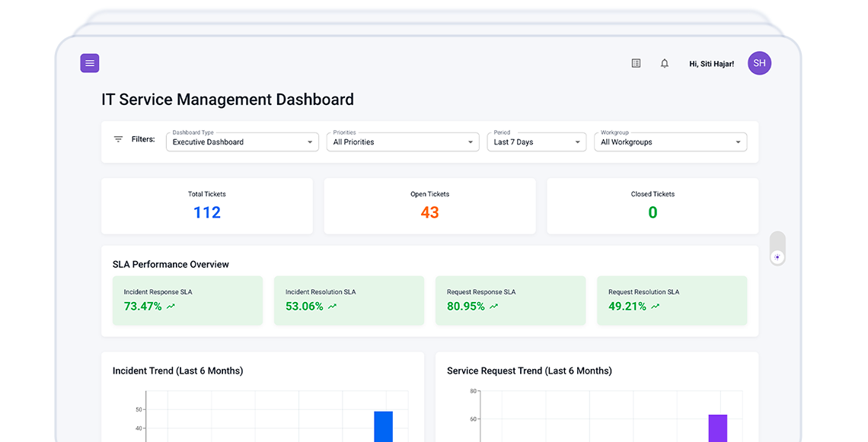Click the 'Service Request Trend (Last 6 Months)' title
The height and width of the screenshot is (442, 868).
(529, 370)
